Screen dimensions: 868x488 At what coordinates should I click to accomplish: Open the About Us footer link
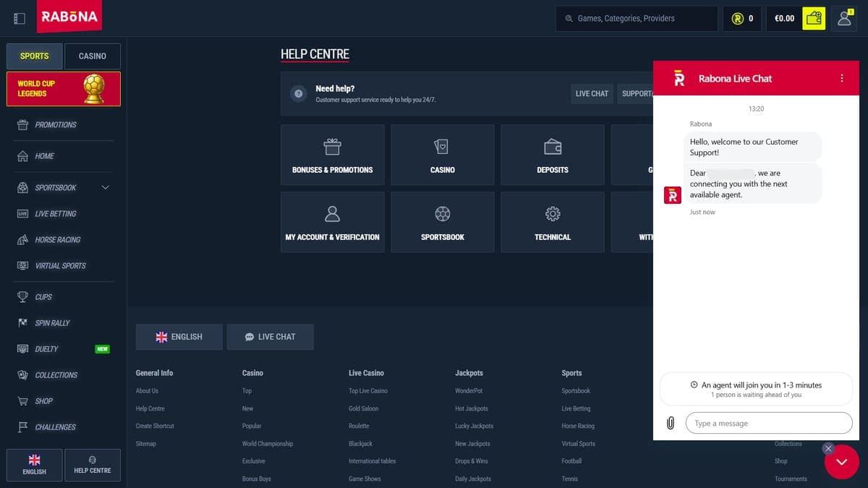(147, 391)
